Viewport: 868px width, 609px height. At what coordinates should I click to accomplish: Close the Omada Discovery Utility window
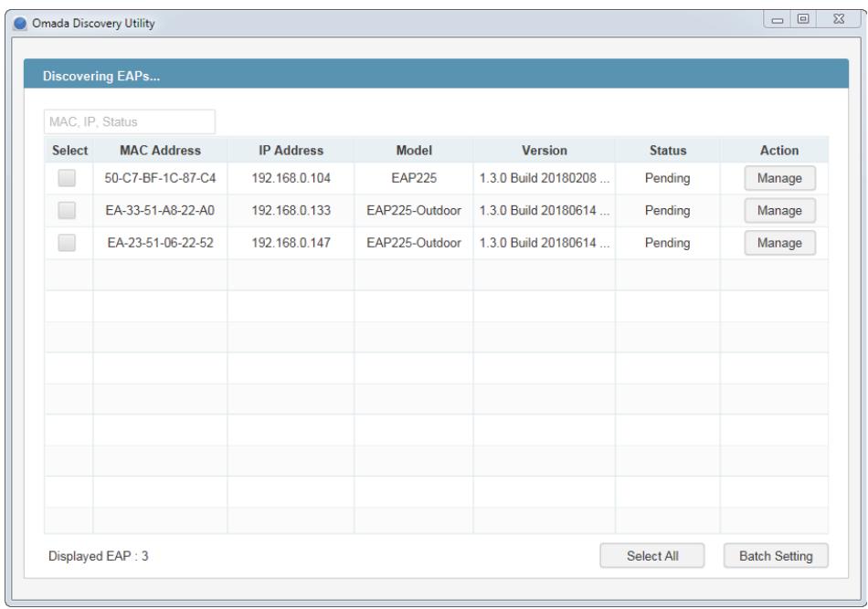click(x=839, y=19)
